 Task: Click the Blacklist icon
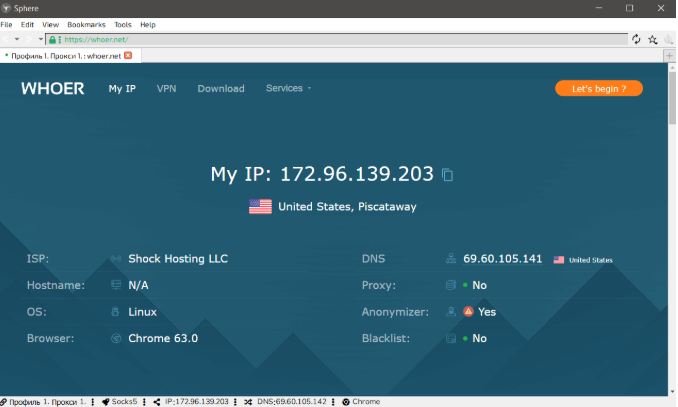point(451,338)
